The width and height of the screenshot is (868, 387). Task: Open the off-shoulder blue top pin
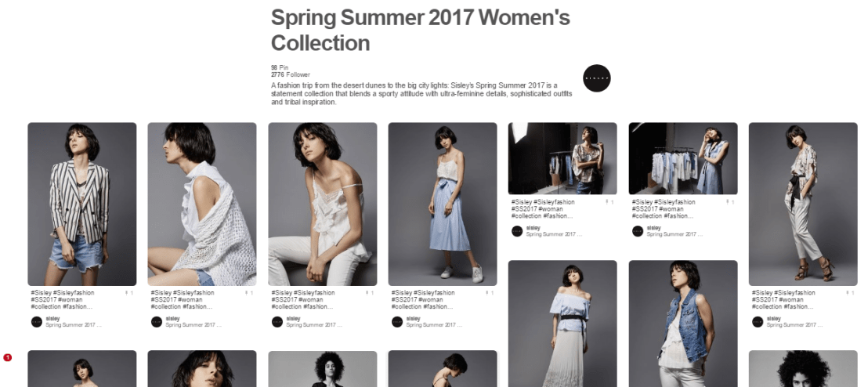[562, 324]
